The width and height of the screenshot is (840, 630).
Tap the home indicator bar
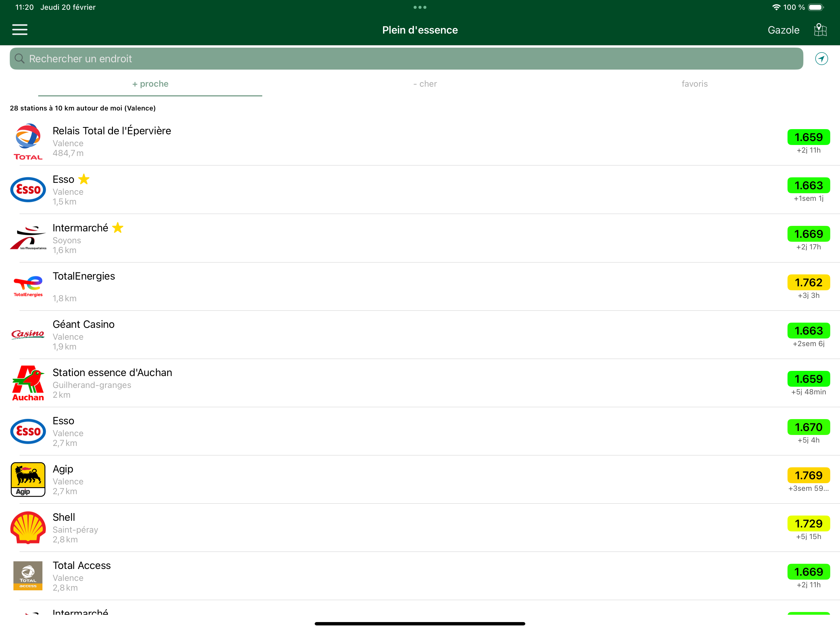[420, 624]
